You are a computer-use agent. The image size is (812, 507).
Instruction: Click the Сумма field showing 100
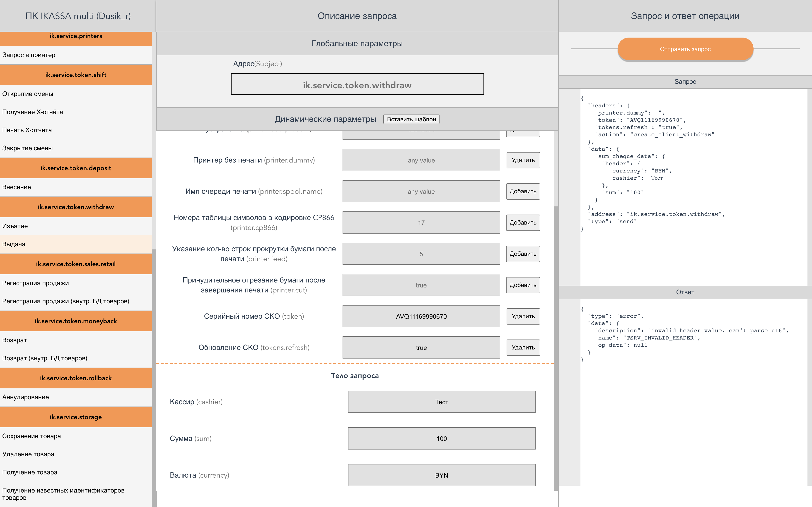tap(441, 439)
